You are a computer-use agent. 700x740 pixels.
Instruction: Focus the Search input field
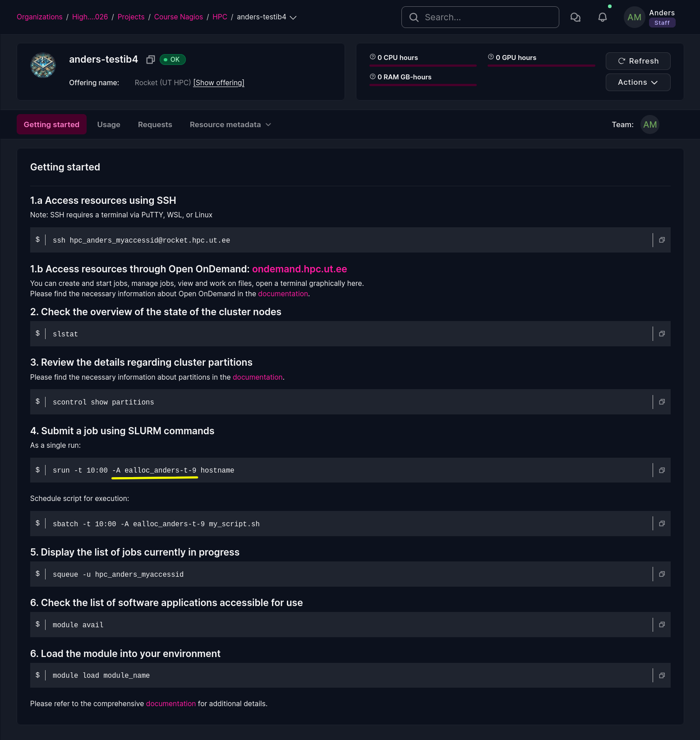tap(480, 17)
